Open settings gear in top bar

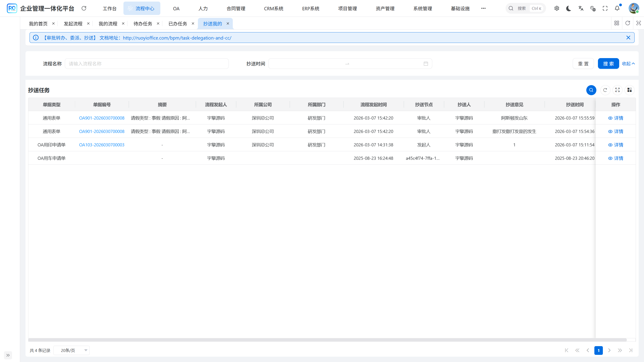pyautogui.click(x=557, y=8)
